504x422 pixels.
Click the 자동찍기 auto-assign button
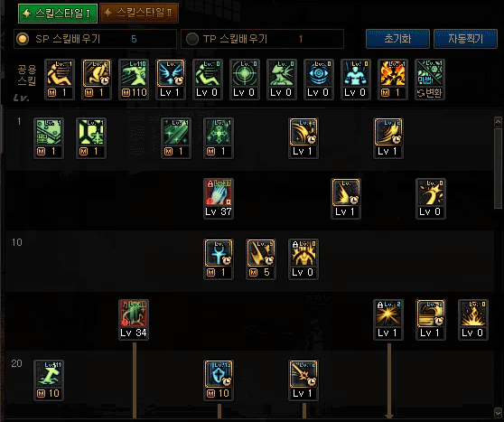(x=465, y=39)
